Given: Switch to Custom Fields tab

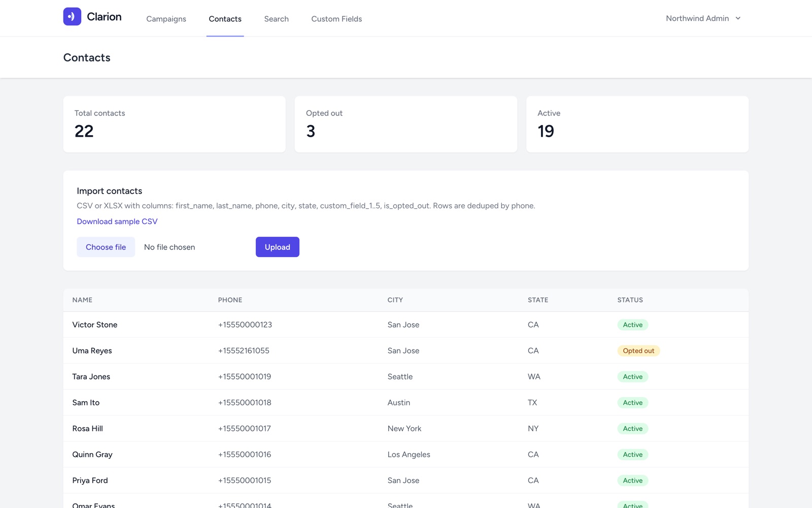Looking at the screenshot, I should 336,19.
